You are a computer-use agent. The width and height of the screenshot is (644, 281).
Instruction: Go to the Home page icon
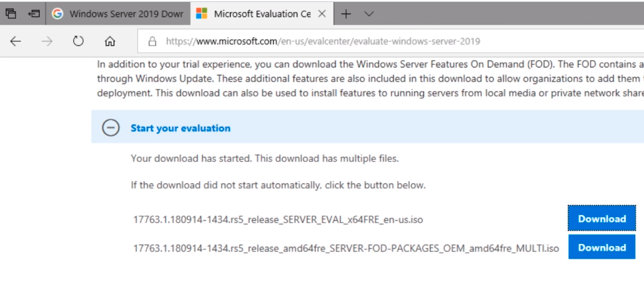tap(110, 41)
